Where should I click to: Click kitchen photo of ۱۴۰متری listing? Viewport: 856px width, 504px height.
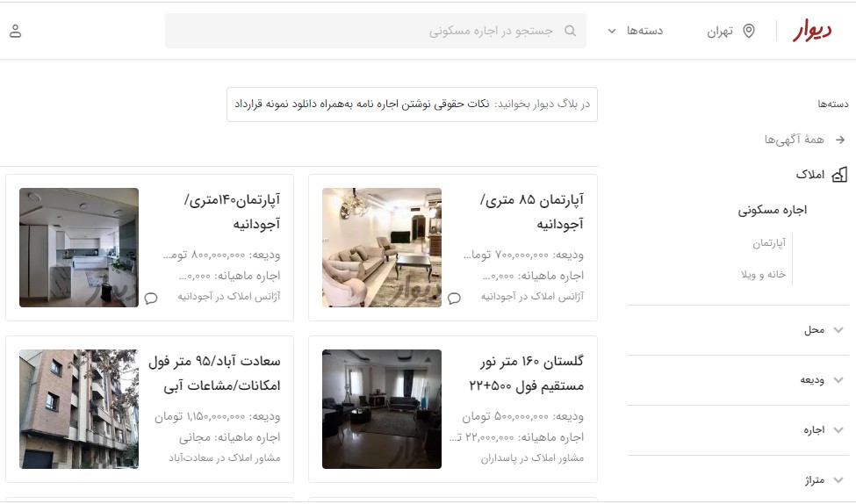click(x=79, y=248)
